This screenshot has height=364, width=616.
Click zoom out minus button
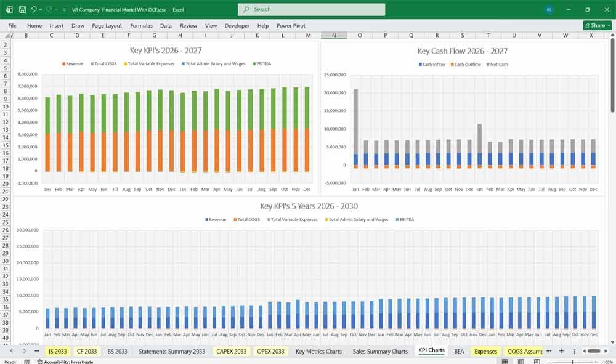(549, 362)
